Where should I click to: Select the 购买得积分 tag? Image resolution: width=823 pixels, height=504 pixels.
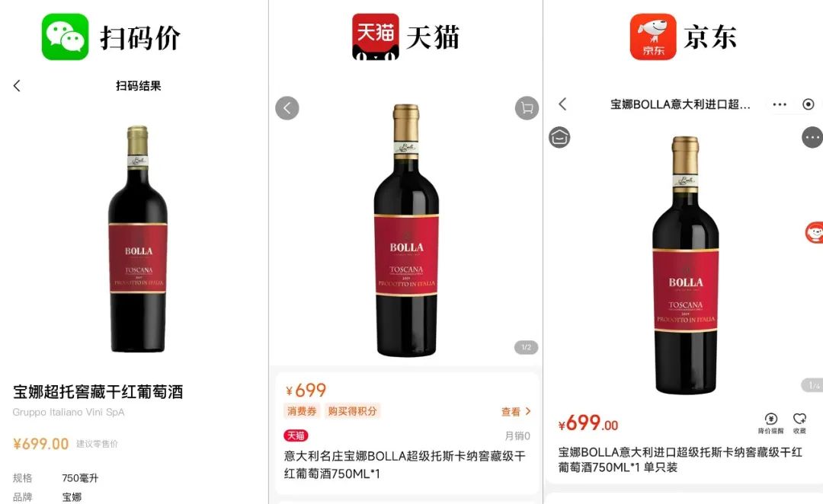(x=352, y=411)
